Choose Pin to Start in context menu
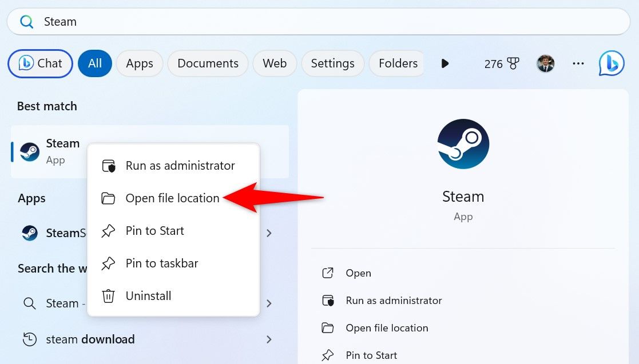Image resolution: width=639 pixels, height=364 pixels. (x=173, y=231)
